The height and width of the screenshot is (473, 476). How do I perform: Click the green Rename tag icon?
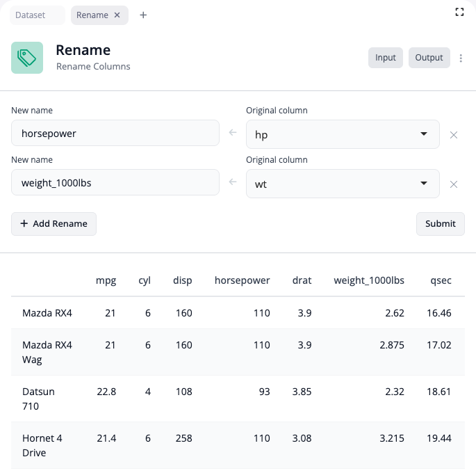coord(27,58)
